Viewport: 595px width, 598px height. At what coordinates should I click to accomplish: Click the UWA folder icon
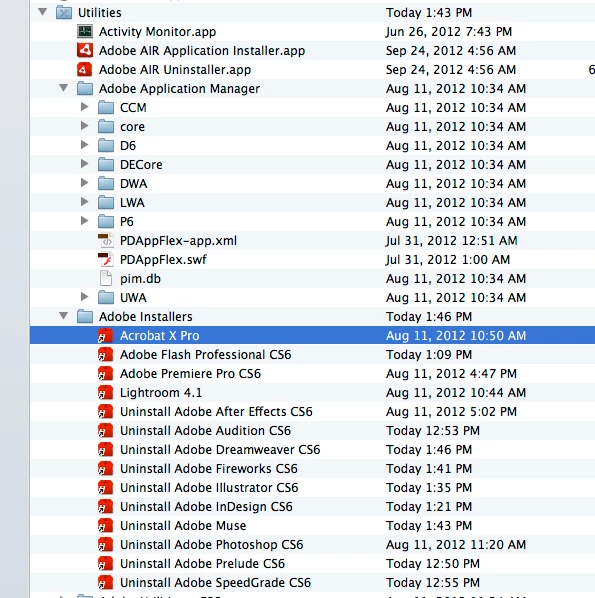106,297
